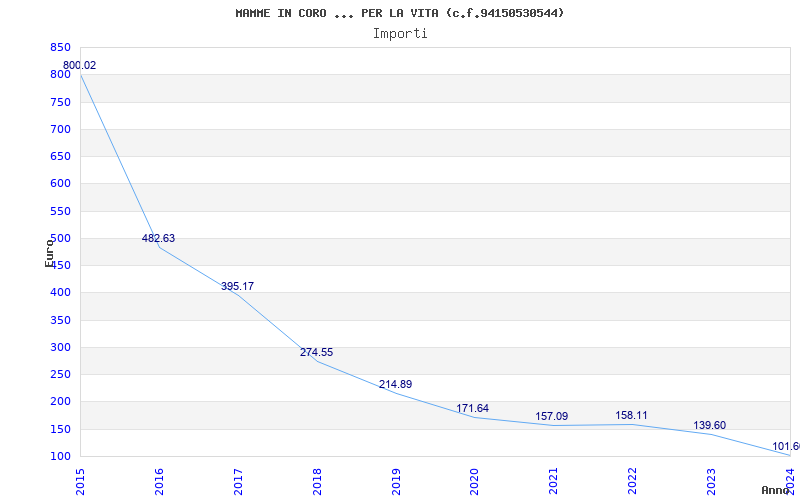Select the 214.89 data label
Image resolution: width=800 pixels, height=500 pixels.
pos(395,384)
